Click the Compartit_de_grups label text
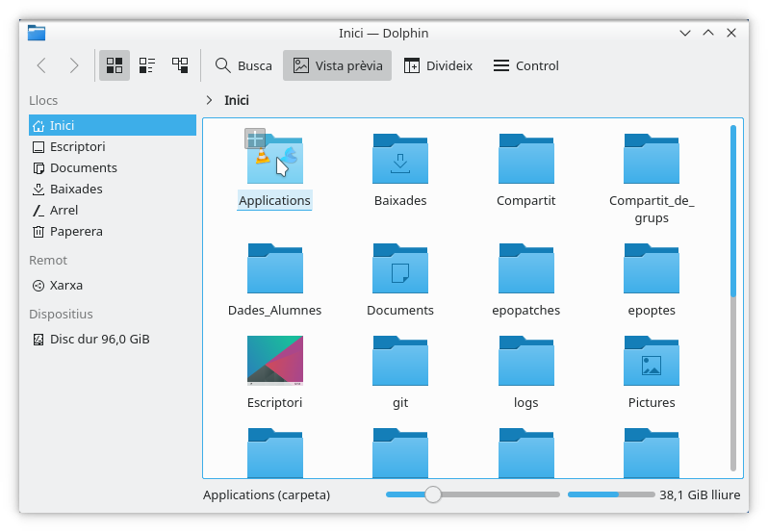This screenshot has width=768, height=532. point(652,209)
